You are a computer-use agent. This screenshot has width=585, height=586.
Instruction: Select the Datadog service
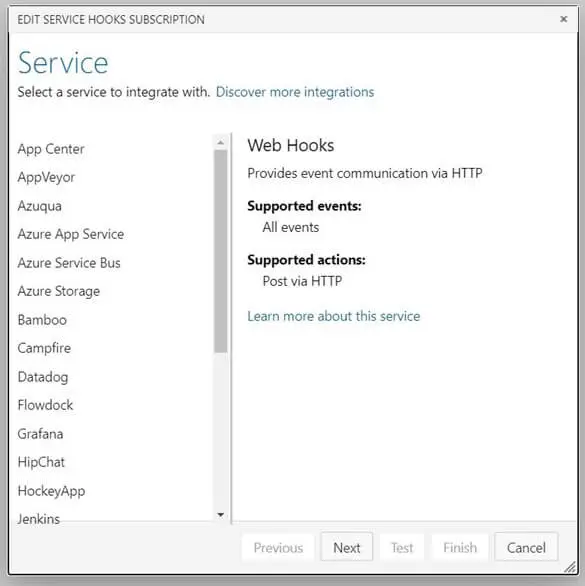point(43,377)
